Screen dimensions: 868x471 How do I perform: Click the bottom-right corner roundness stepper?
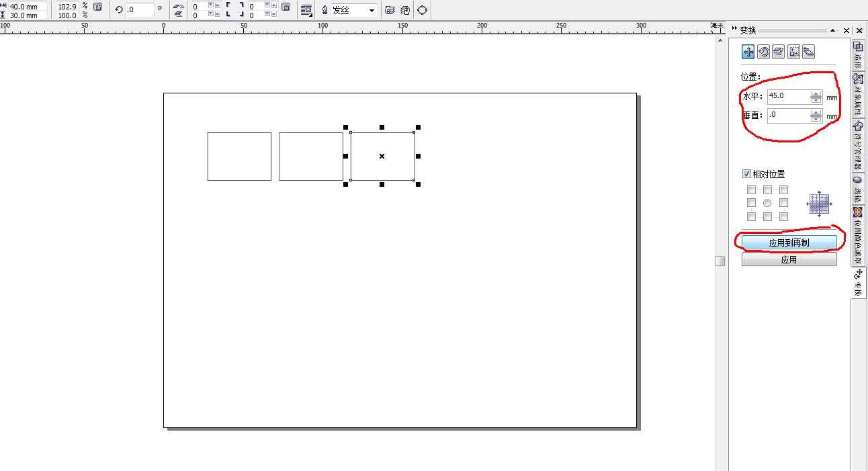[271, 14]
